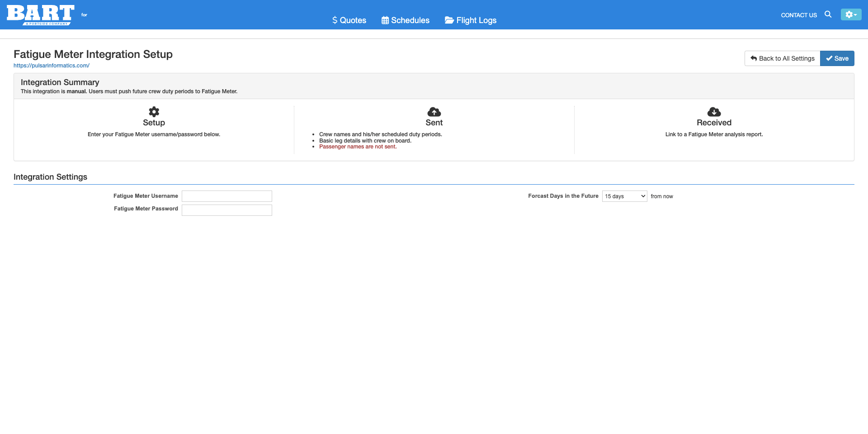Click the Contact Us link
The width and height of the screenshot is (868, 434).
[799, 15]
